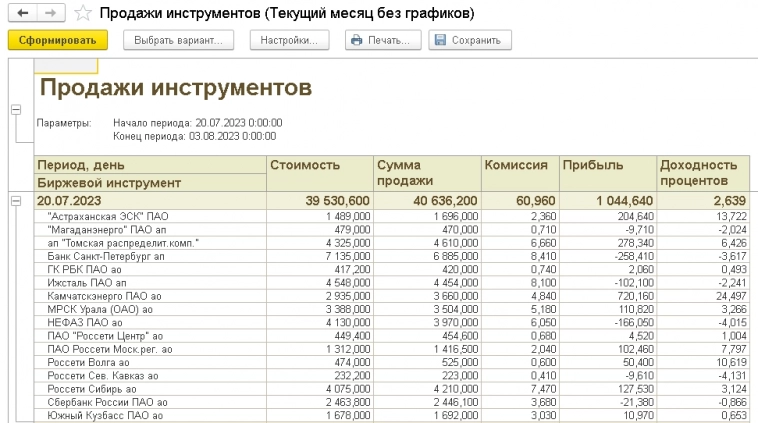This screenshot has height=423, width=758.
Task: Select НЕФАЗ sales amount 3 970,000
Action: (427, 322)
